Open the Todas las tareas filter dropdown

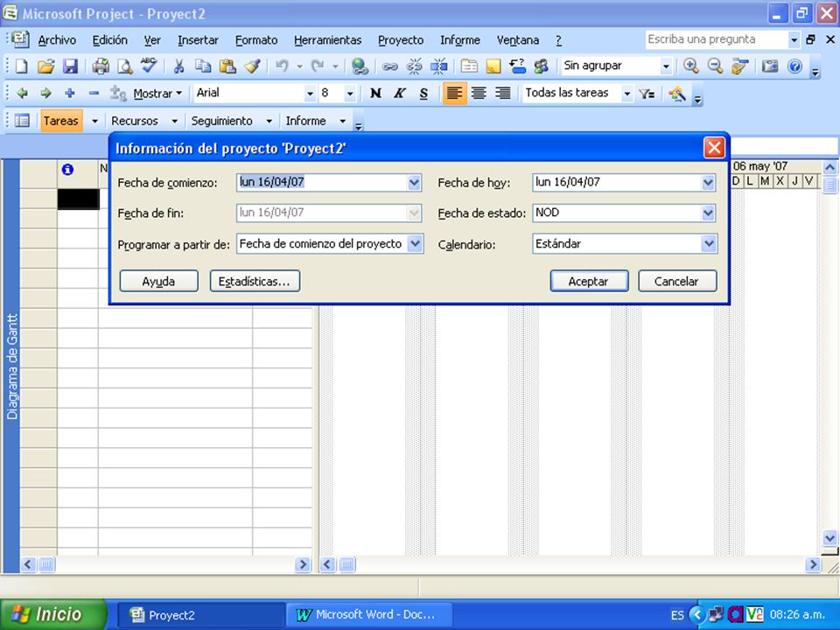click(x=626, y=94)
